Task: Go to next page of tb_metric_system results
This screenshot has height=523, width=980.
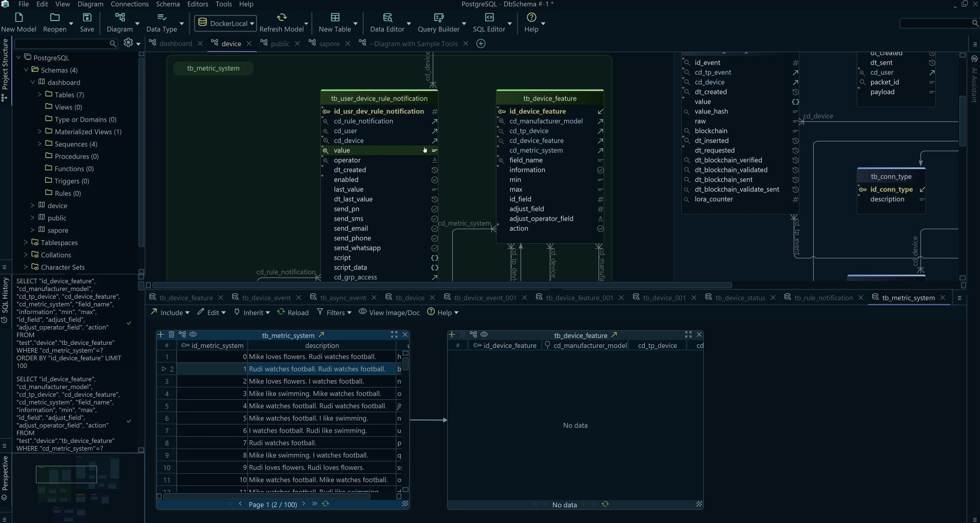Action: [x=303, y=505]
